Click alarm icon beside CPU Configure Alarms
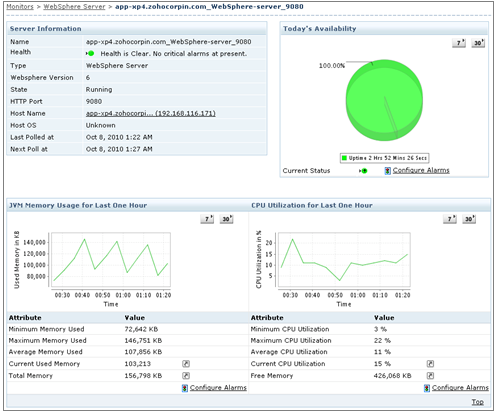This screenshot has height=414, width=496. (427, 388)
